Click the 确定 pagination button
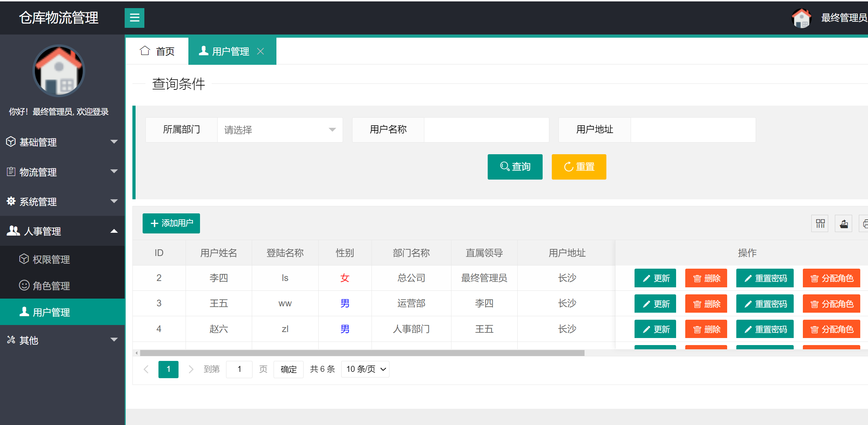Screen dimensions: 868x425 tap(288, 369)
